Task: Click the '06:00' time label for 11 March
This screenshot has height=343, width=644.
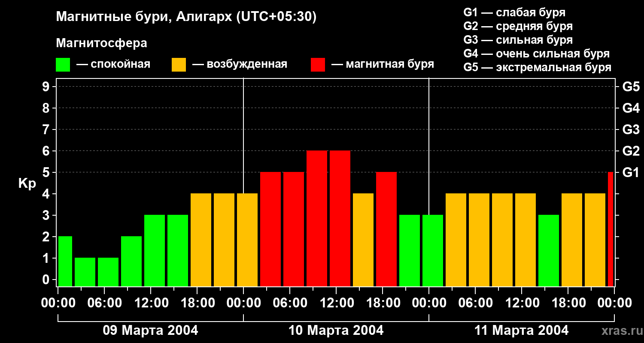Action: click(475, 303)
